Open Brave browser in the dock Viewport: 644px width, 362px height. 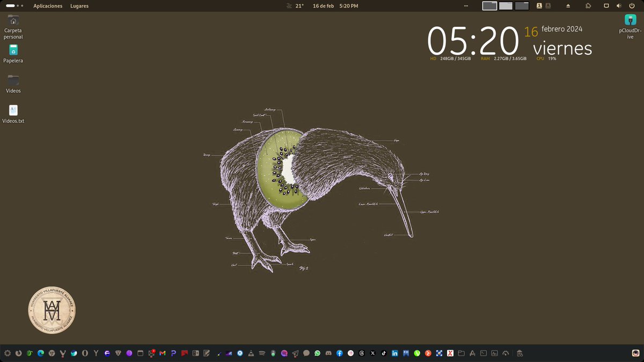point(118,353)
